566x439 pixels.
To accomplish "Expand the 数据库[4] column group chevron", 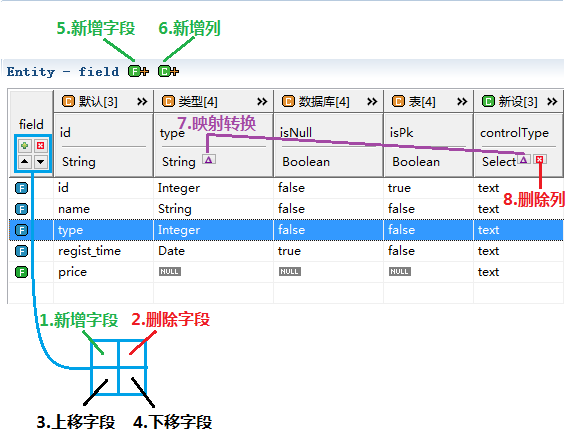I will (372, 101).
